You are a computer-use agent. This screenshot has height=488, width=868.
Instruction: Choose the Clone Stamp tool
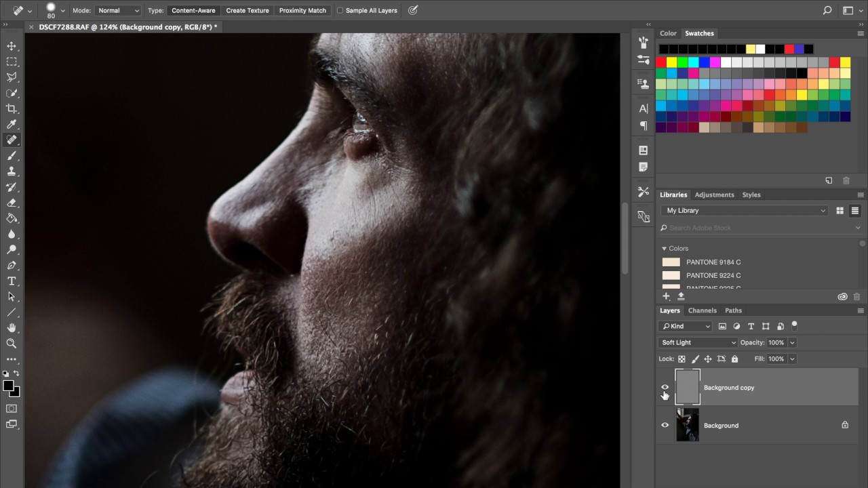coord(12,171)
